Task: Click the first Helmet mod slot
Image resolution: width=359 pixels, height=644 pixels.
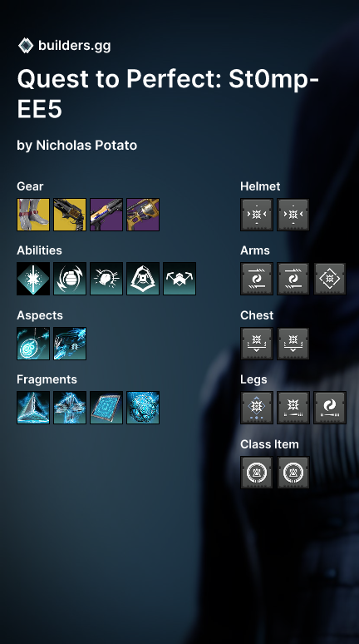Action: [257, 215]
